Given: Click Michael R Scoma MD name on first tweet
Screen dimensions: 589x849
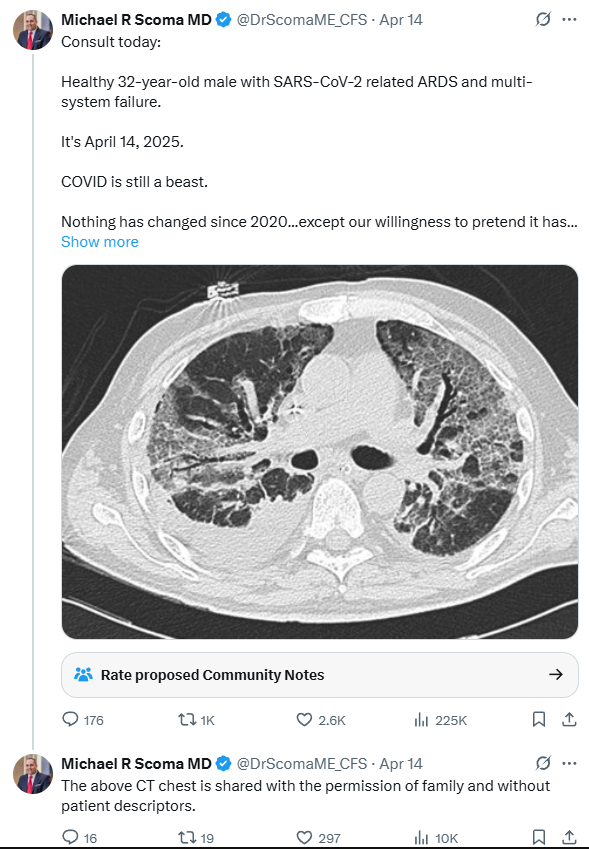Looking at the screenshot, I should click(136, 19).
